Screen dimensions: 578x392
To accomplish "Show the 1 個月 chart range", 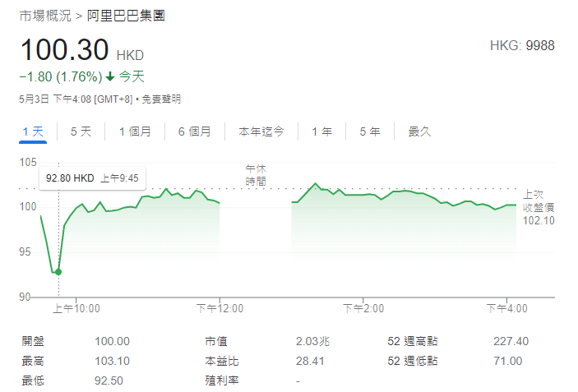I will click(135, 131).
